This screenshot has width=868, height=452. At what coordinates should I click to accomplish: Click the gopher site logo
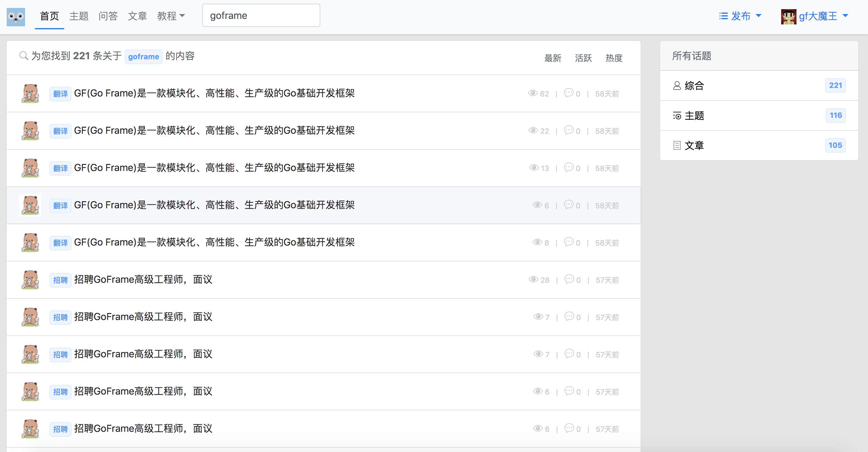pyautogui.click(x=16, y=16)
